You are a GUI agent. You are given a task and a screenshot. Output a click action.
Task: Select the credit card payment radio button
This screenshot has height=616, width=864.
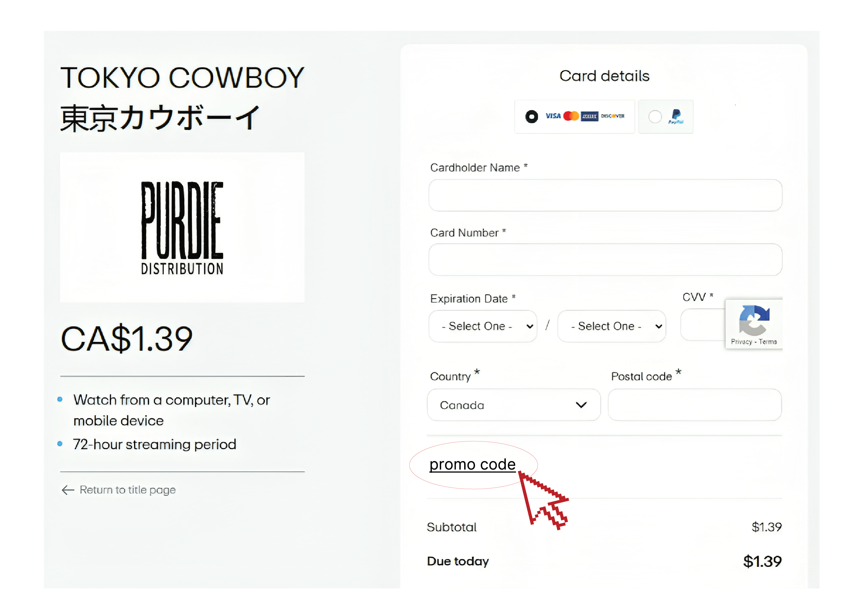pos(531,116)
